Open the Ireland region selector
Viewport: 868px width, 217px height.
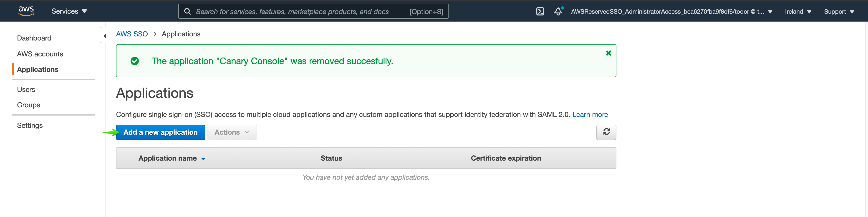[797, 11]
